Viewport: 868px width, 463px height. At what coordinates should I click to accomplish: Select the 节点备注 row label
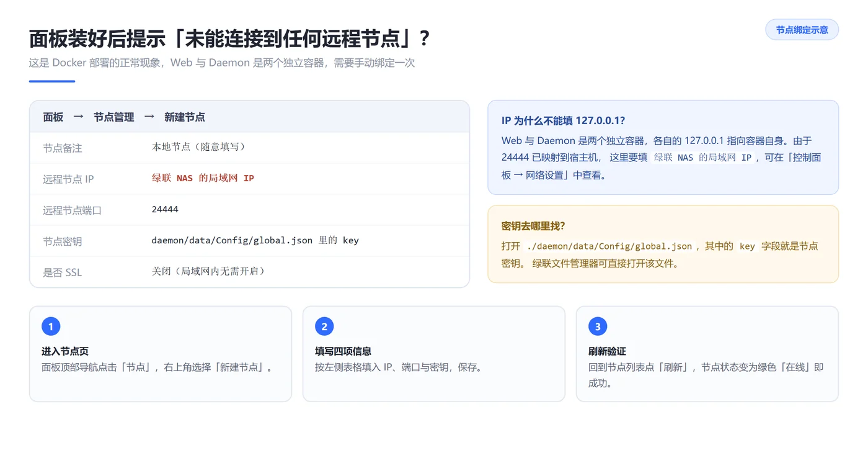point(63,148)
